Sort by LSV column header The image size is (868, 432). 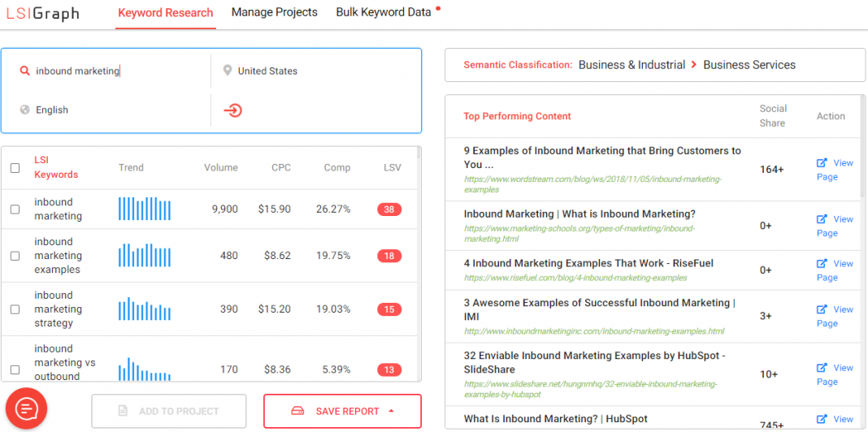pyautogui.click(x=393, y=167)
